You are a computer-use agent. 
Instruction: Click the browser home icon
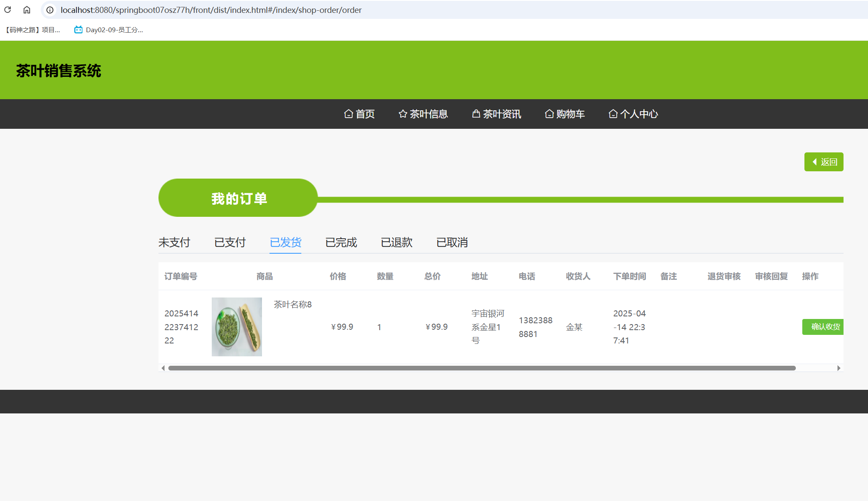[27, 10]
